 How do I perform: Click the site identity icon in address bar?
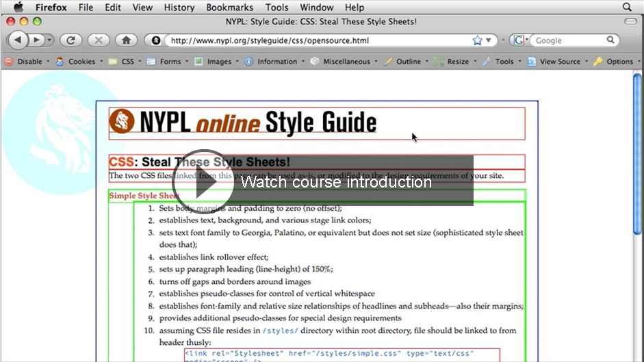coord(155,40)
